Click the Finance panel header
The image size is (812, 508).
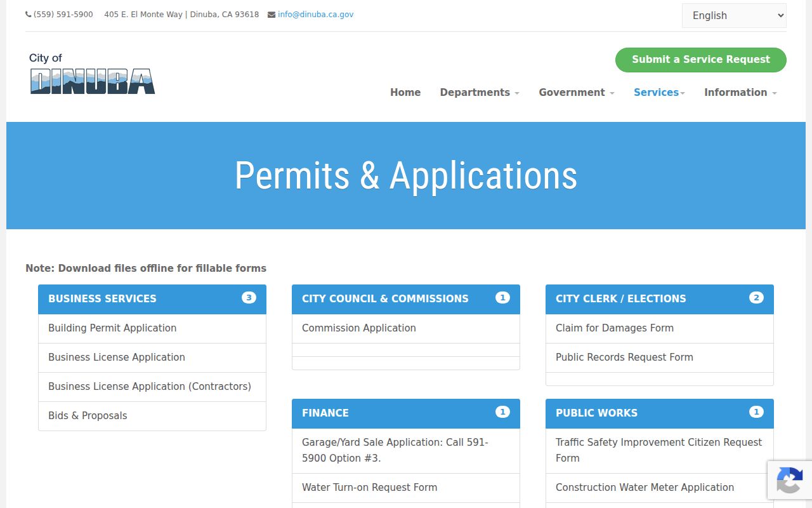tap(406, 413)
